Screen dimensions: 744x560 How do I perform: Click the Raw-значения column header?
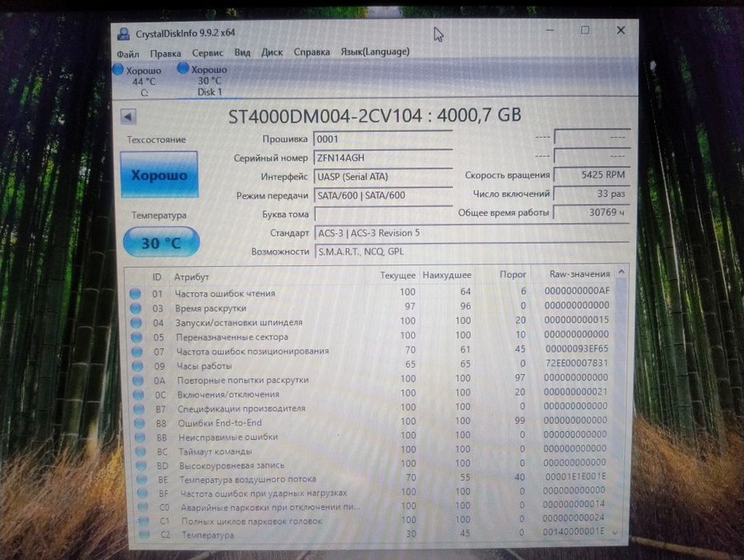pos(579,274)
